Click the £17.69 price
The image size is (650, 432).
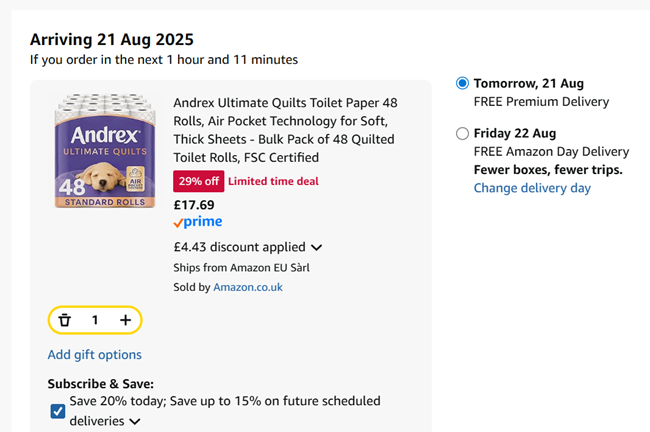(194, 204)
